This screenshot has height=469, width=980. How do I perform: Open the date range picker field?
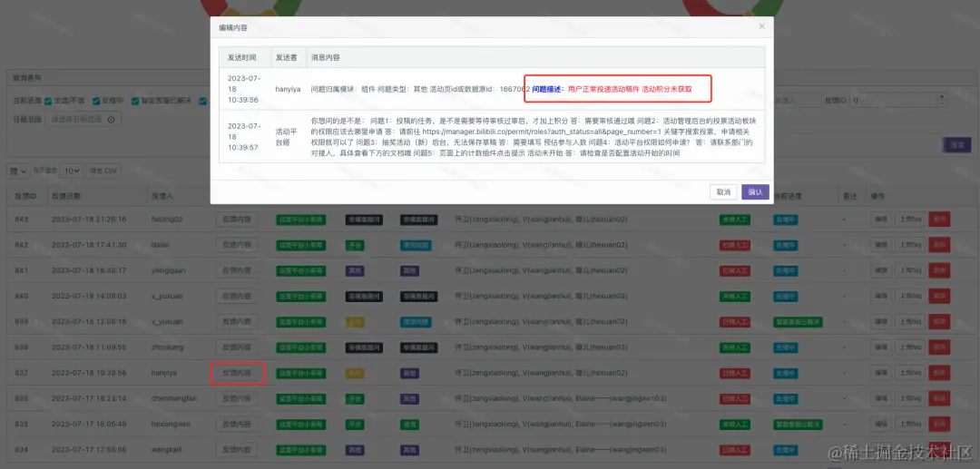(x=83, y=119)
